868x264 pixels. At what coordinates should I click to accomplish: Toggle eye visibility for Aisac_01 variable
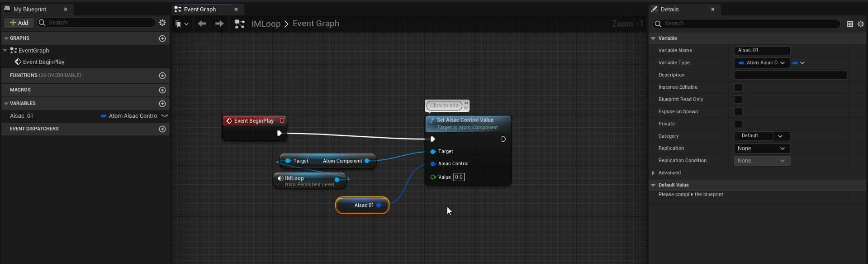[165, 116]
